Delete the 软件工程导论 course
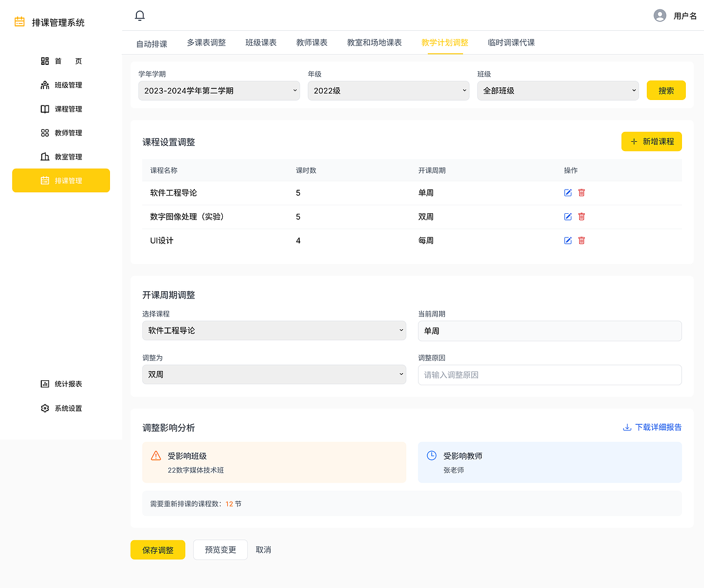This screenshot has width=704, height=588. 581,192
